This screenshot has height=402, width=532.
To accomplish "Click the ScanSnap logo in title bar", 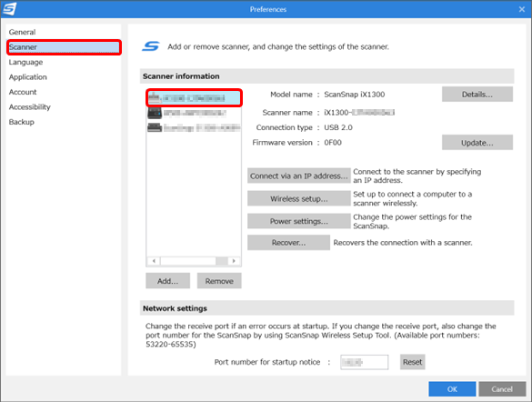I will tap(9, 9).
